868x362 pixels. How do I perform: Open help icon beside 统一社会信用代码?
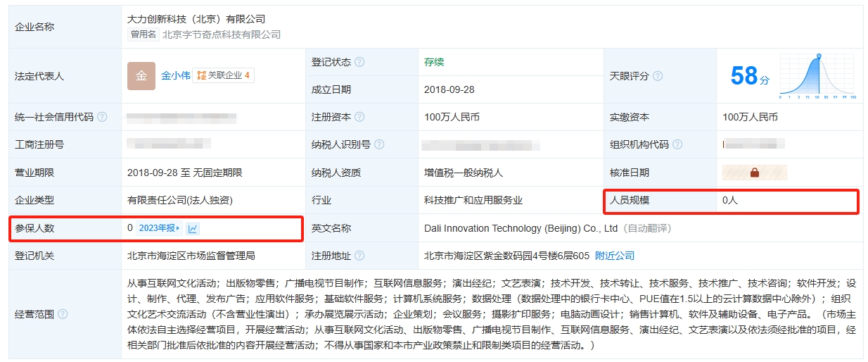102,117
